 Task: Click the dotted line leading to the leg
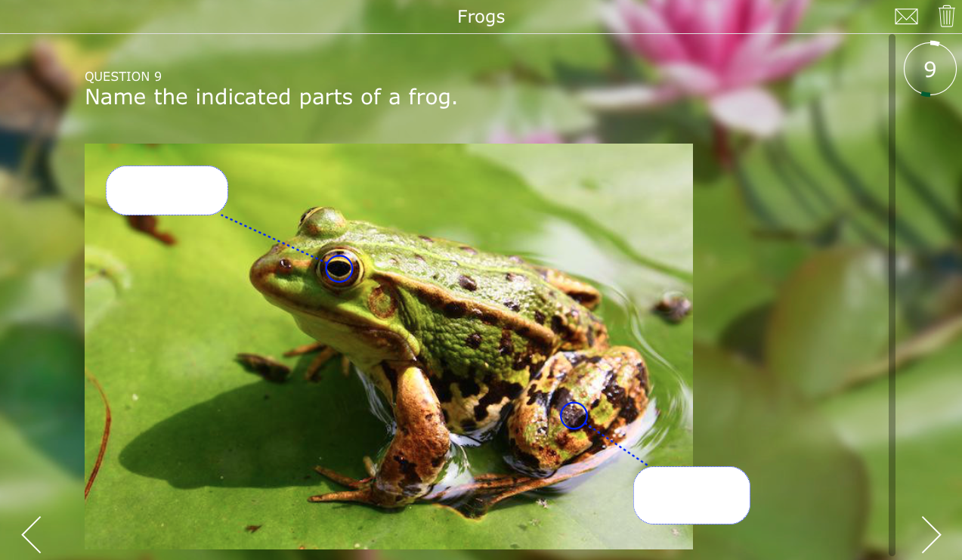click(617, 444)
